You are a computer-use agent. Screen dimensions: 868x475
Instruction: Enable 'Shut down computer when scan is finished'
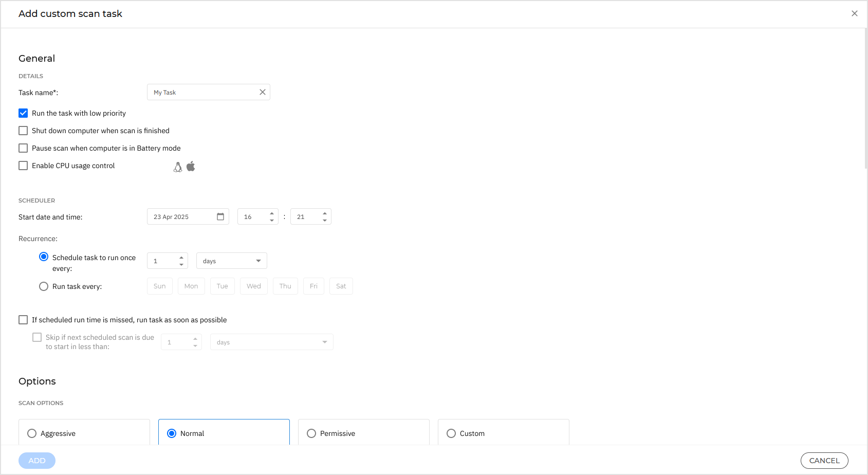pyautogui.click(x=23, y=131)
